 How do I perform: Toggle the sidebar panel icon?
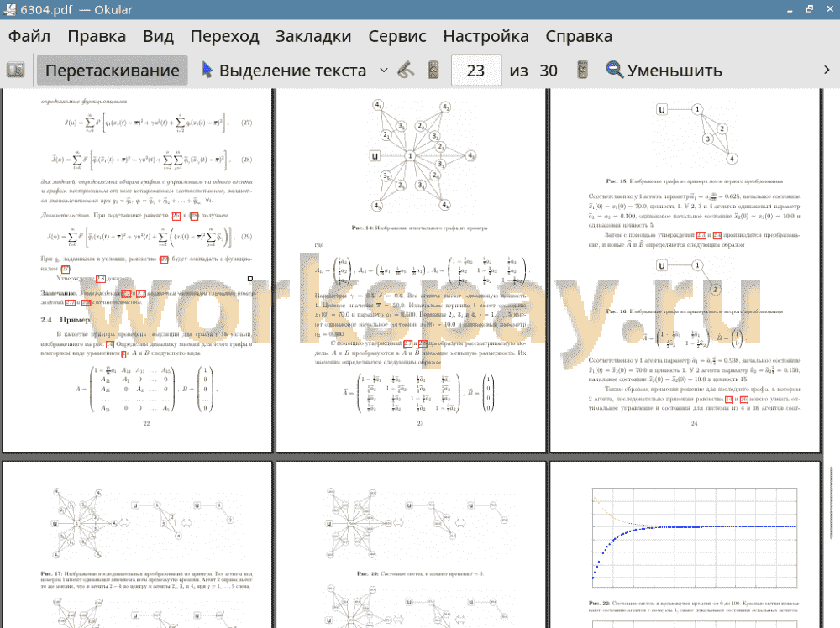click(x=15, y=71)
